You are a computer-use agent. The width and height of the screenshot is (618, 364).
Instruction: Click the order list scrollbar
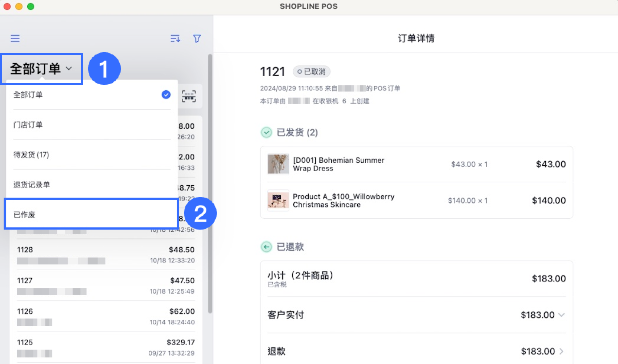coord(210,183)
